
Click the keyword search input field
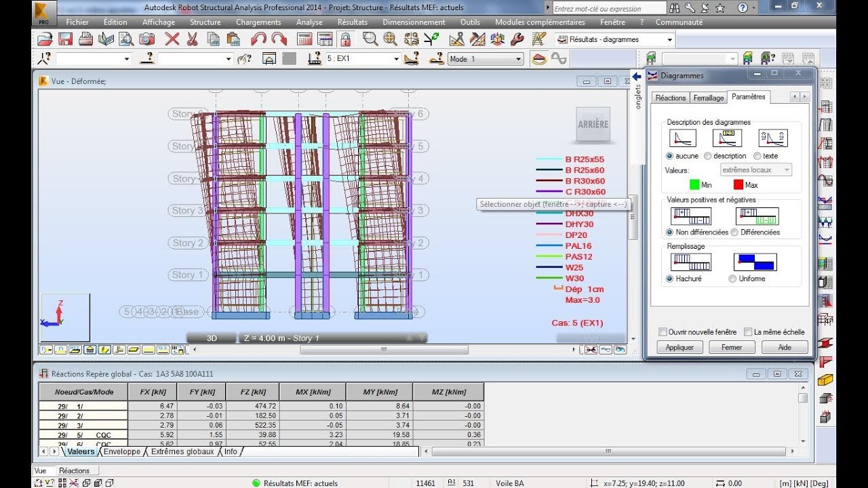(x=609, y=9)
